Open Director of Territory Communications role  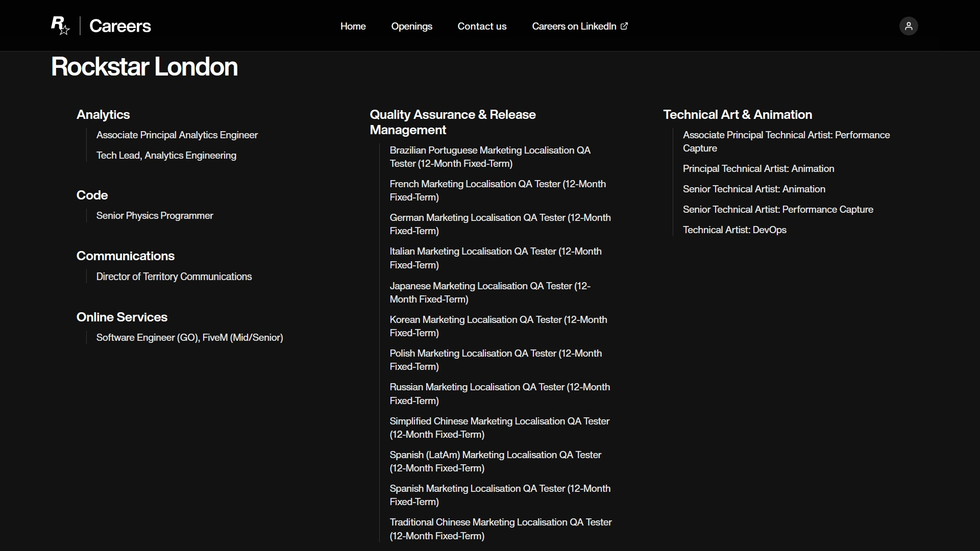pos(174,277)
